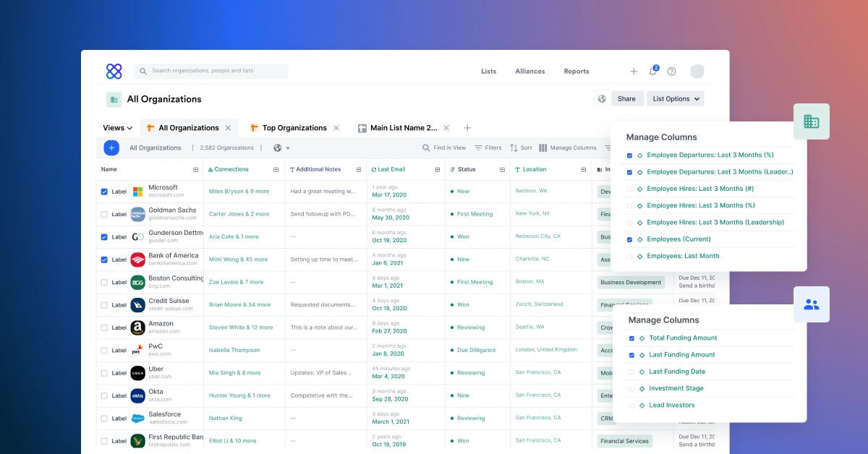Toggle the Amazon row checkbox
The width and height of the screenshot is (868, 454).
104,327
